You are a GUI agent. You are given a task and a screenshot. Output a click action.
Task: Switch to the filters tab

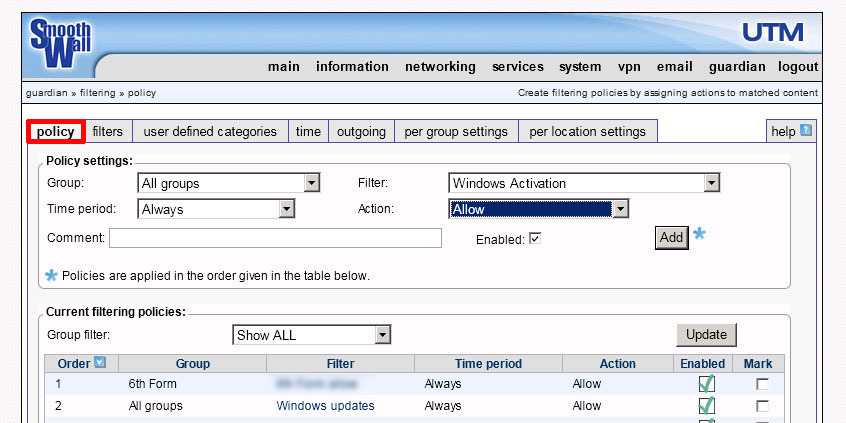[107, 132]
